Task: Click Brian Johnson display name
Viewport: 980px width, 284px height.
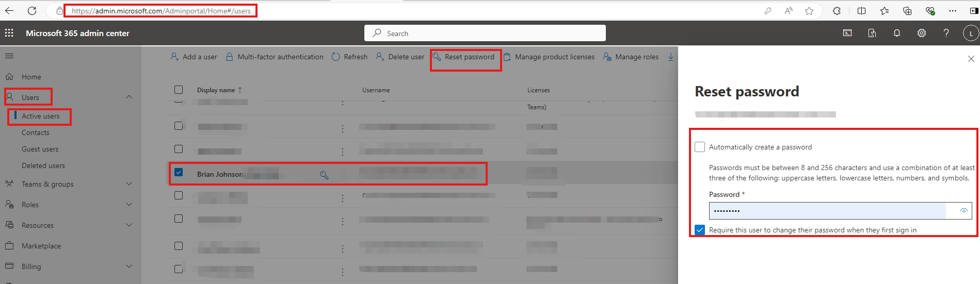Action: (220, 174)
